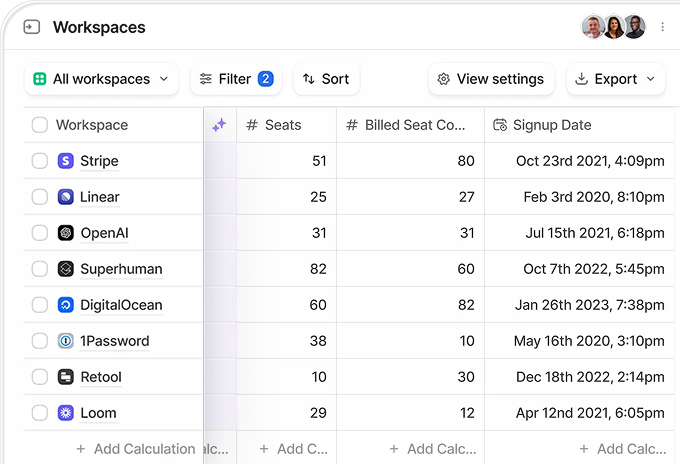Viewport: 680px width, 464px height.
Task: Click the sidebar panel icon beside Workspaces title
Action: (32, 27)
